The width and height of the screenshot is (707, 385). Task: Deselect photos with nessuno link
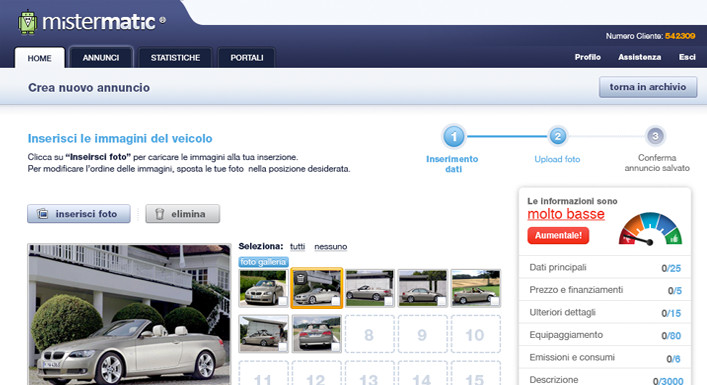pos(331,247)
